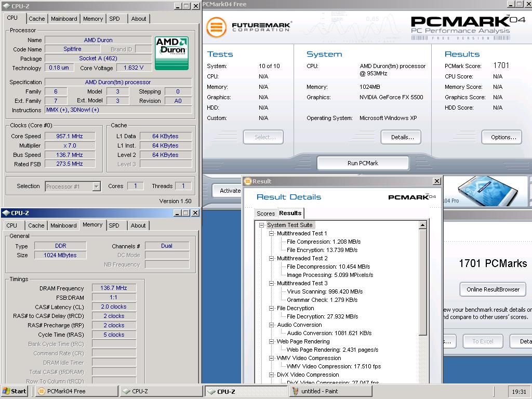532x399 pixels.
Task: Open the SPD tab in top CPU-Z
Action: [114, 19]
